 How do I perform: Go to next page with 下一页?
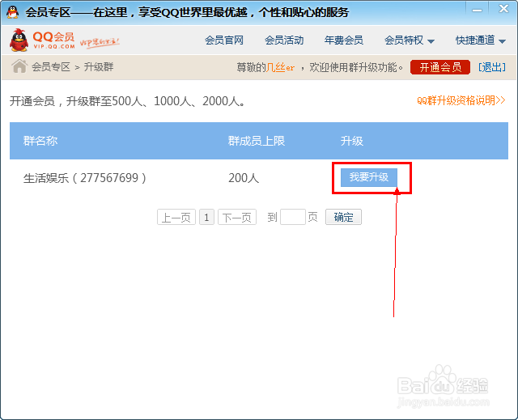pos(237,217)
